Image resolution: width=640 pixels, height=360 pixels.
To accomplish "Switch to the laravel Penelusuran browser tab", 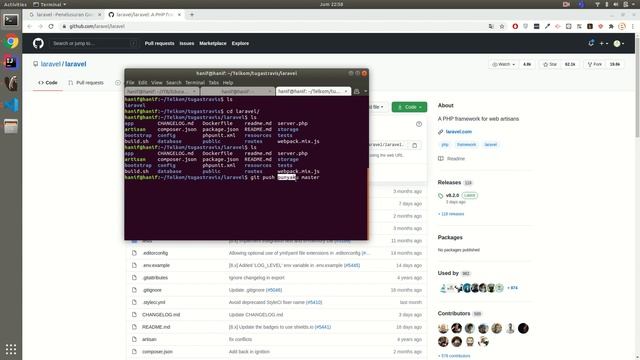I will pyautogui.click(x=64, y=14).
